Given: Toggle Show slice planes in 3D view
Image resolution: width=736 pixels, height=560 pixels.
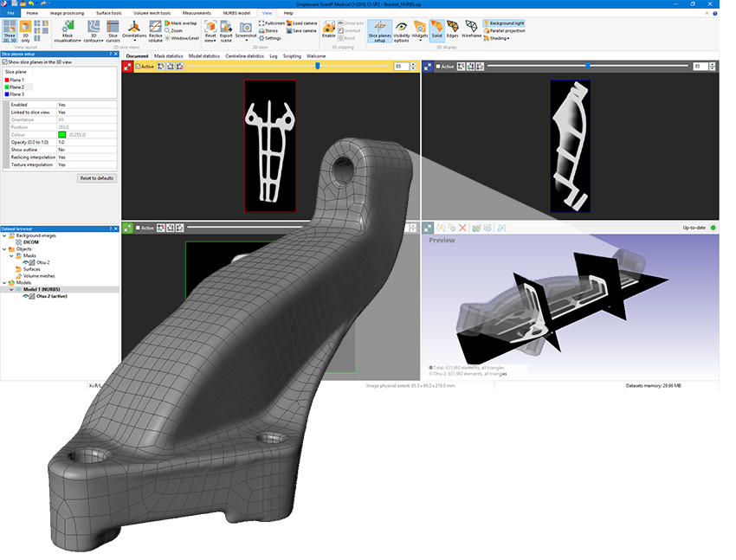Looking at the screenshot, I should (x=4, y=62).
